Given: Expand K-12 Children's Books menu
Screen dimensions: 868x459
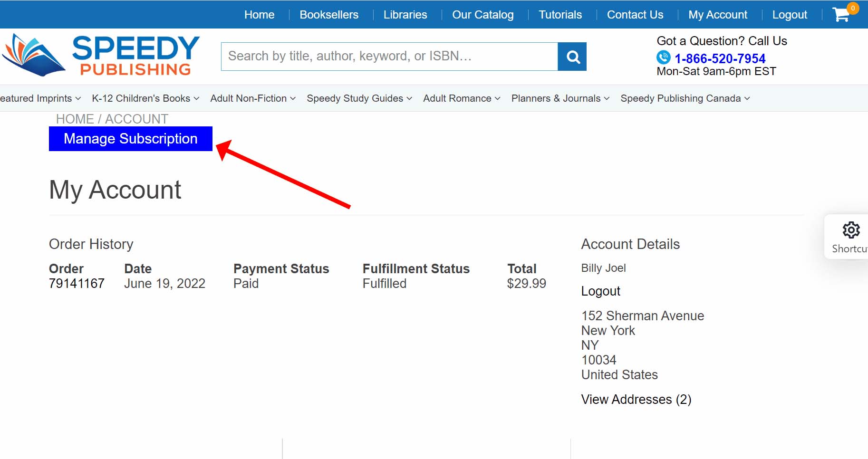Looking at the screenshot, I should [x=145, y=98].
